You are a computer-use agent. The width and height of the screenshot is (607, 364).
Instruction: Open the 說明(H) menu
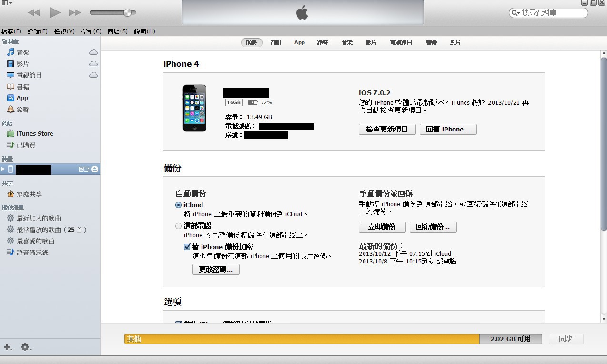click(x=144, y=31)
